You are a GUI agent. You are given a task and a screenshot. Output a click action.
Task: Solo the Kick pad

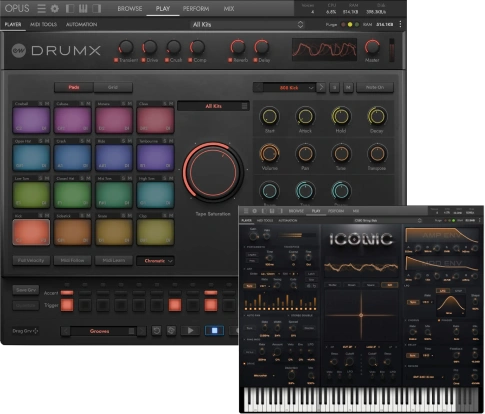click(x=41, y=216)
